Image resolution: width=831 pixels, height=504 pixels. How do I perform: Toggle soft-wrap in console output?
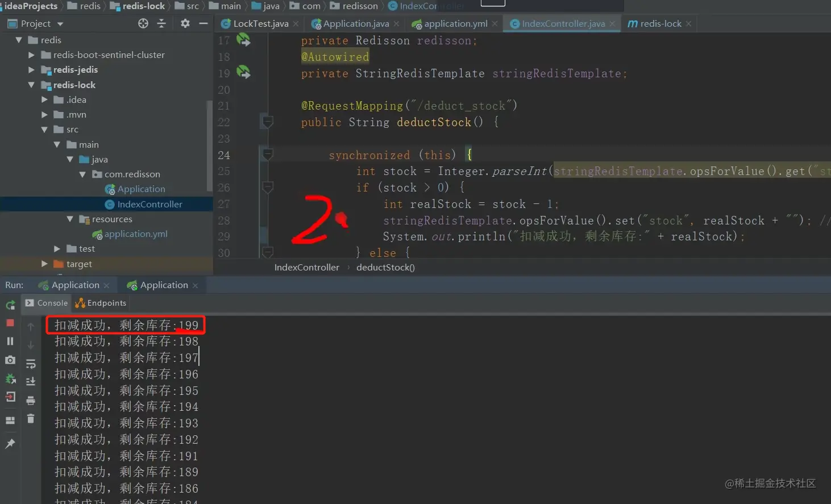[31, 364]
